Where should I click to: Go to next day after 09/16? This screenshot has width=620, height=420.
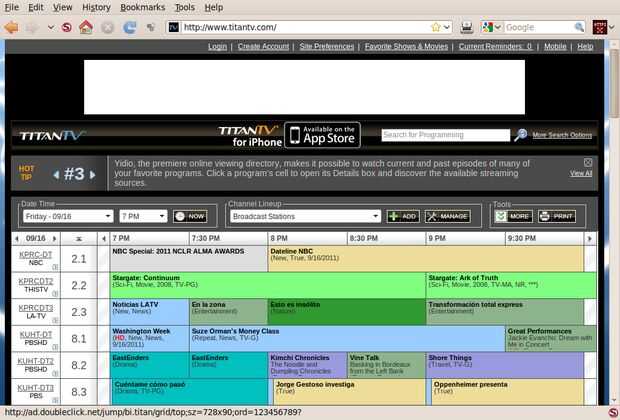[54, 238]
